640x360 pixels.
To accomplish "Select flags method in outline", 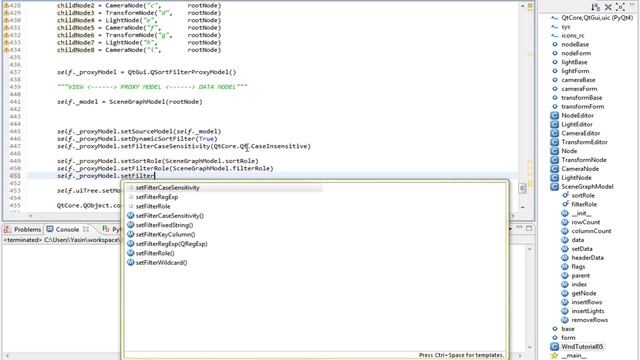I will [x=578, y=267].
